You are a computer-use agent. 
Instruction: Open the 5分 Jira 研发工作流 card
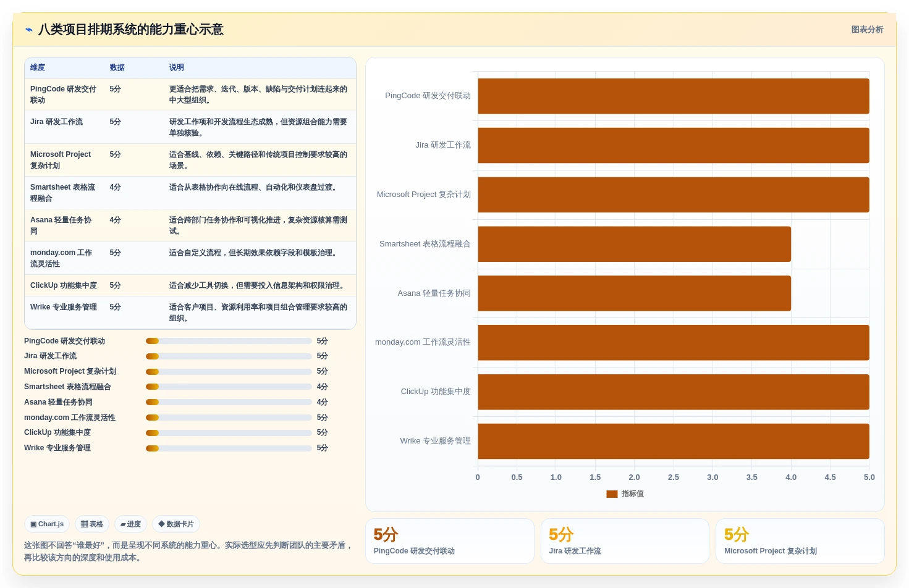click(x=625, y=541)
